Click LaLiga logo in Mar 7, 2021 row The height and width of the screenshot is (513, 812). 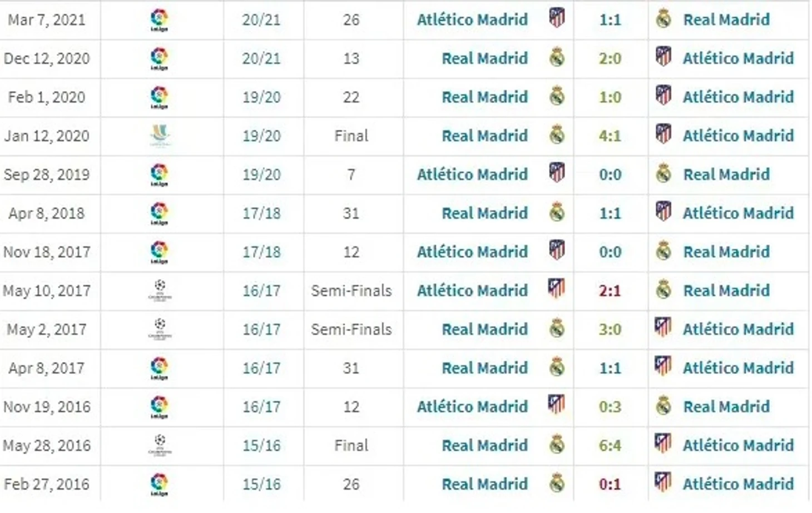click(x=160, y=20)
